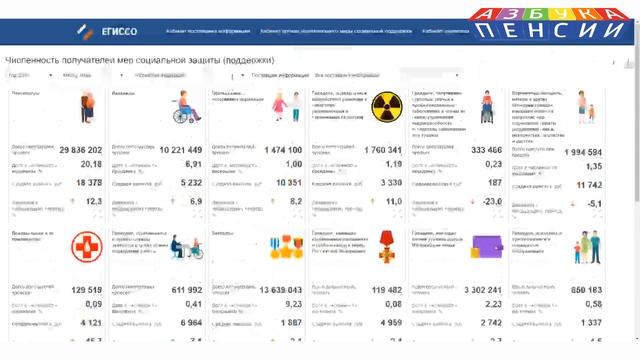Click the yellow radiation hazard icon
The width and height of the screenshot is (640, 360).
click(387, 107)
